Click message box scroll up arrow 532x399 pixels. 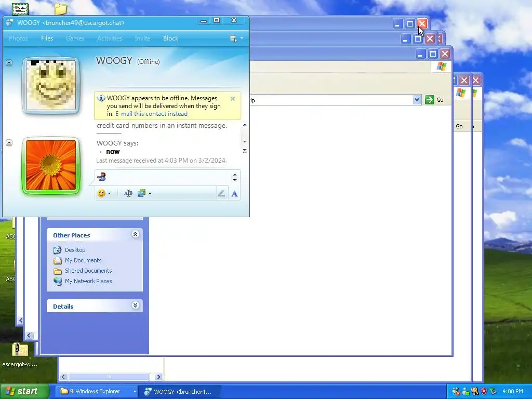point(235,175)
